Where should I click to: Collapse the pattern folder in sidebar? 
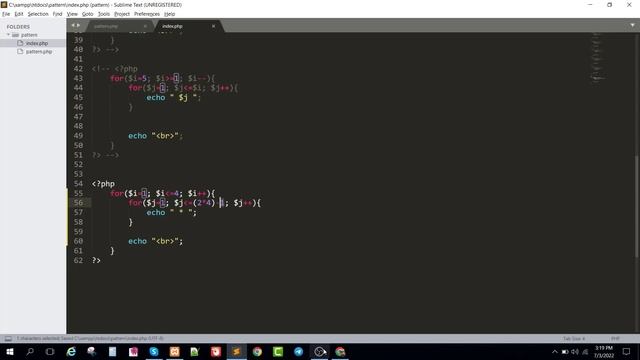[8, 35]
